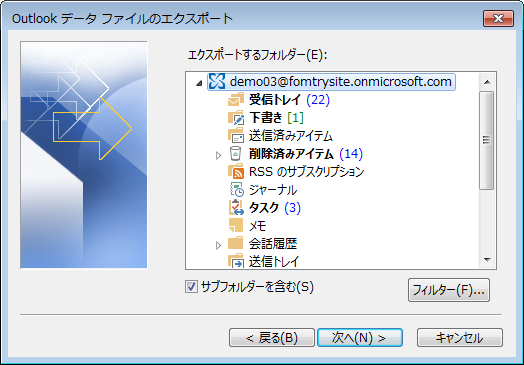Click the 送信トレイ outbox icon
Screen dimensions: 524x365
(x=236, y=261)
